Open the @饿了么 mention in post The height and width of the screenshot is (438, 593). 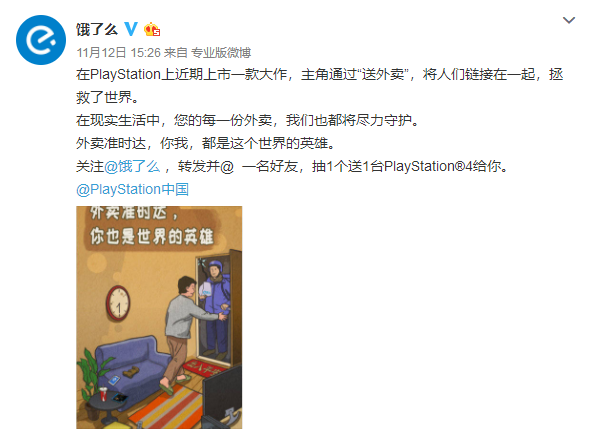coord(132,166)
